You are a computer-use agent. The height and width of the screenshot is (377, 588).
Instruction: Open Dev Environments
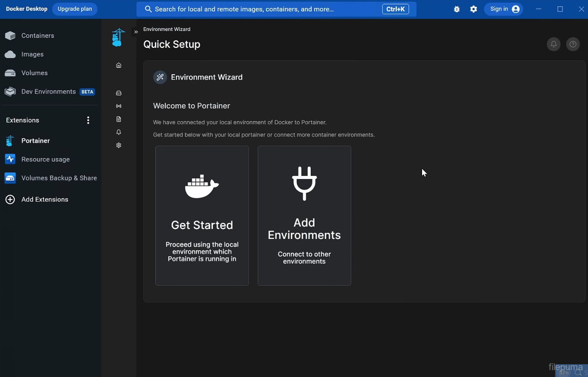click(51, 92)
